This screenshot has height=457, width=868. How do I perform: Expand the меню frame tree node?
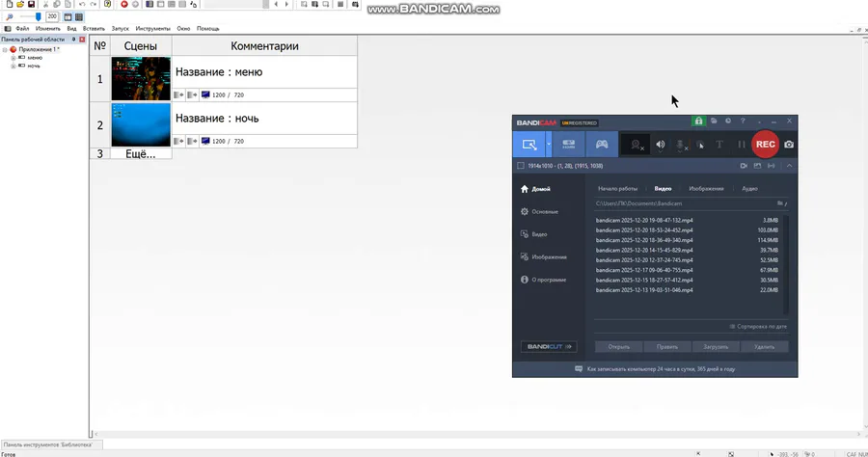13,58
